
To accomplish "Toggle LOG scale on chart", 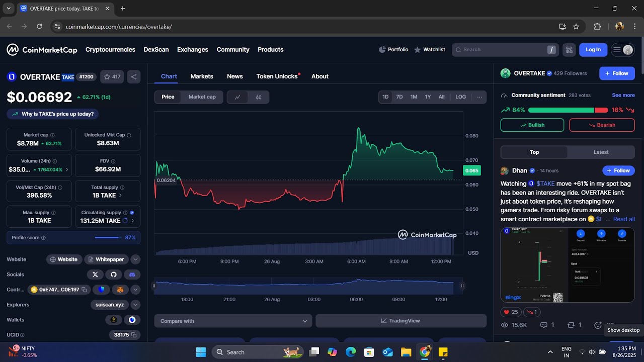I will click(x=461, y=97).
